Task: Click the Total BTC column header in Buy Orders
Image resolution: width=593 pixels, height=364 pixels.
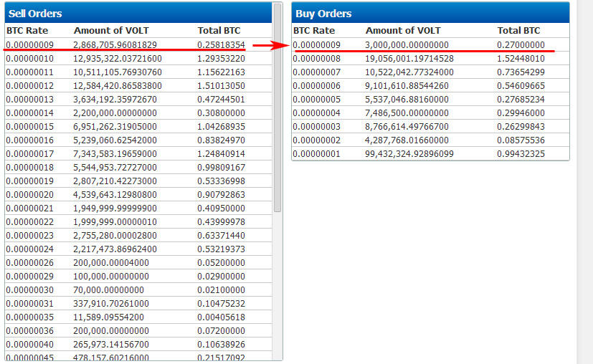Action: [518, 31]
